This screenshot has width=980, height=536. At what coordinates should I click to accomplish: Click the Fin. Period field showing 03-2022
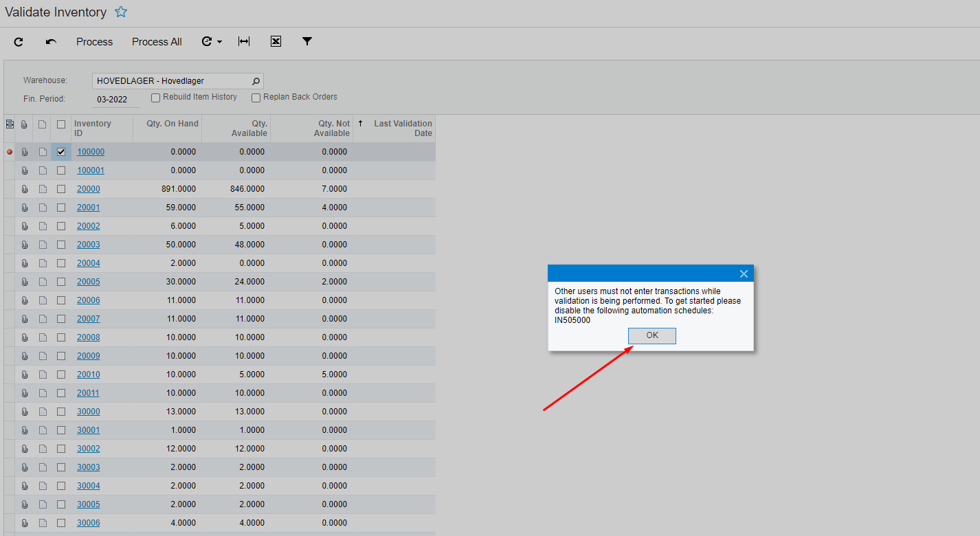(115, 99)
